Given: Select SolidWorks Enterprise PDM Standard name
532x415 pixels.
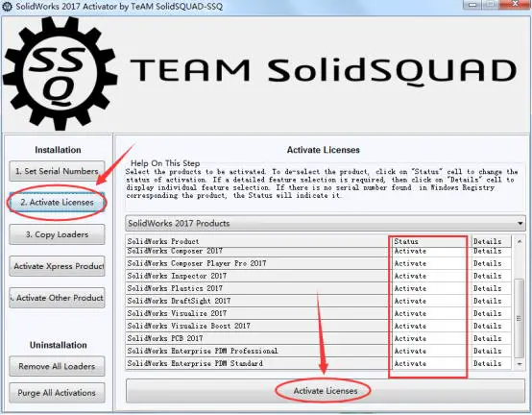Looking at the screenshot, I should point(195,363).
